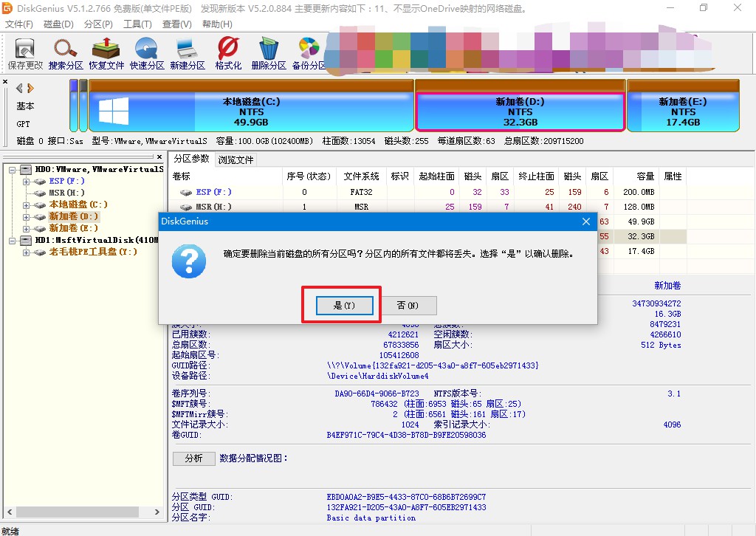756x536 pixels.
Task: Expand the ESP (F:) tree node
Action: tap(26, 181)
